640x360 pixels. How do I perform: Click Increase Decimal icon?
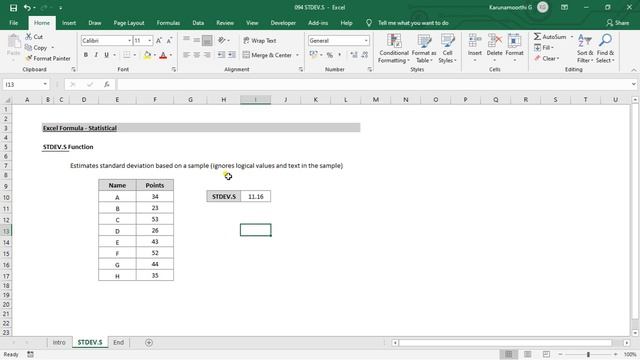point(353,55)
